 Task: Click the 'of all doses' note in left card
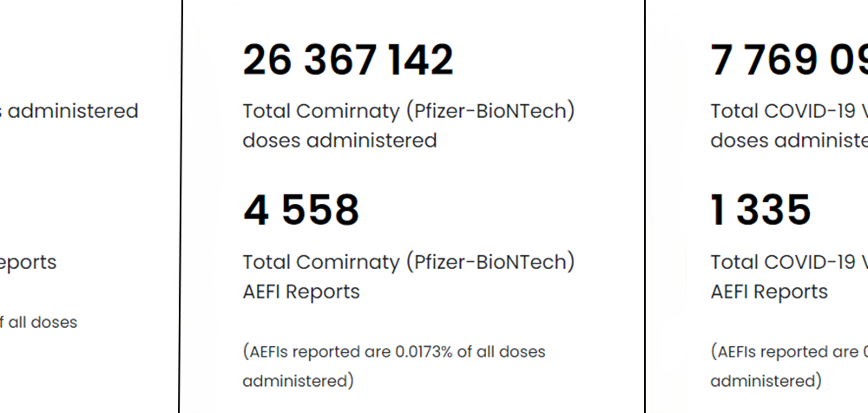click(38, 322)
